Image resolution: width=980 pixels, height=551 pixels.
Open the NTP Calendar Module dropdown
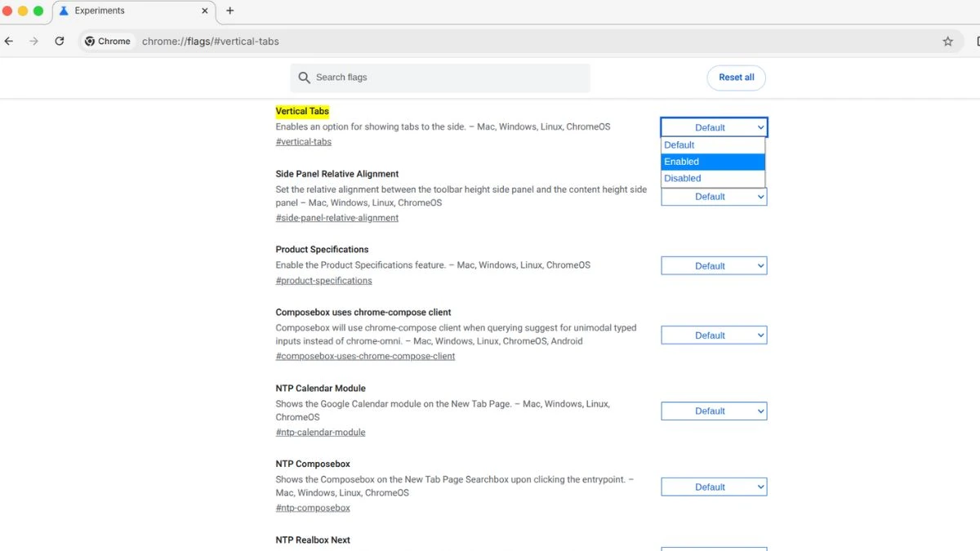click(x=713, y=411)
